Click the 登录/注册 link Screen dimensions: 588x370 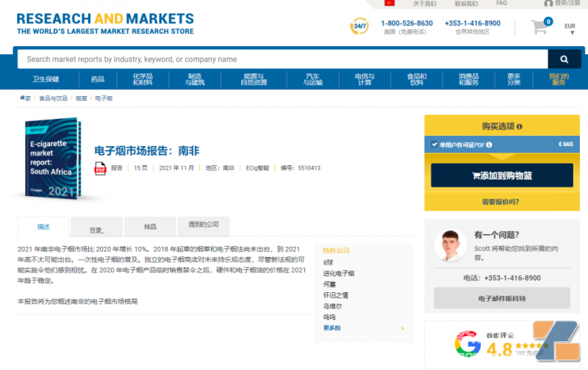tap(567, 3)
